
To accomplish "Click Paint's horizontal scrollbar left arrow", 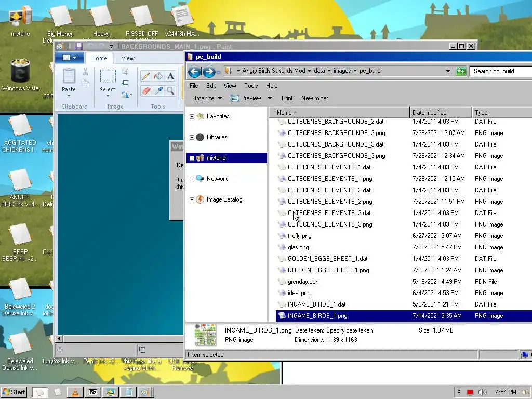I will pos(59,338).
